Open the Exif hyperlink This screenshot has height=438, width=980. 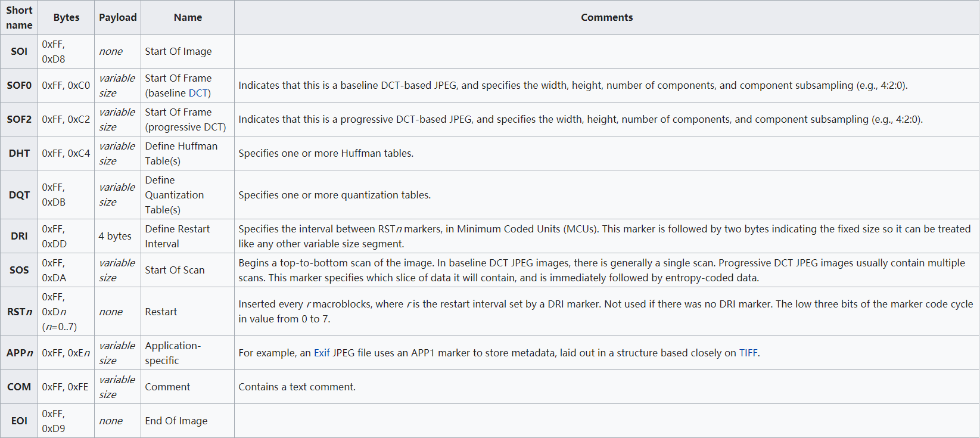322,353
